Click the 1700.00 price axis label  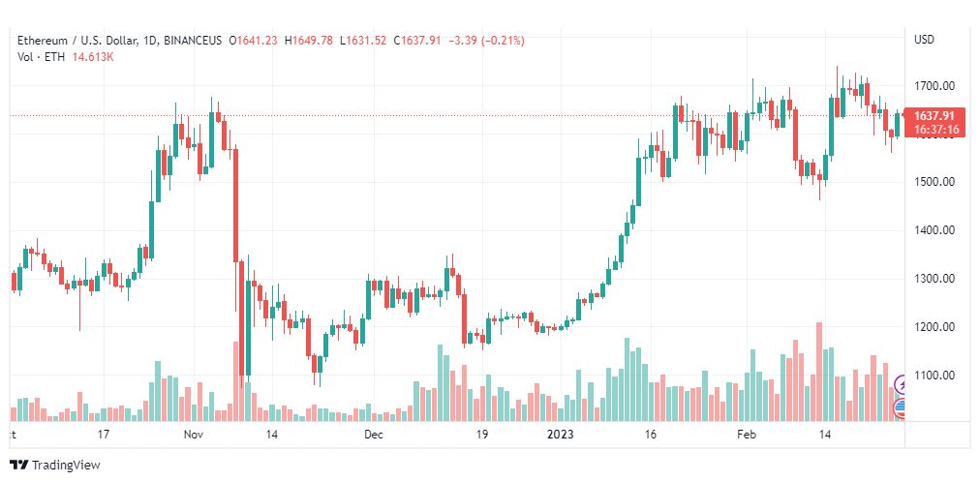click(x=934, y=86)
